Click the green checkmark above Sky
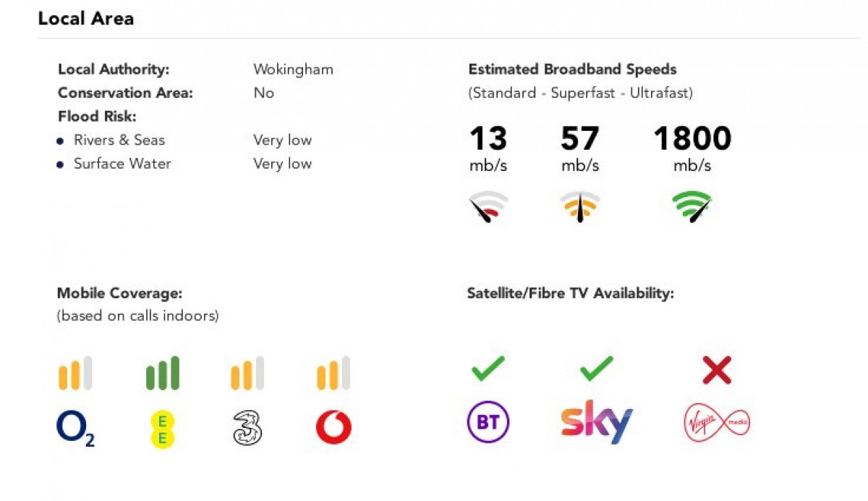This screenshot has width=868, height=501. tap(597, 370)
